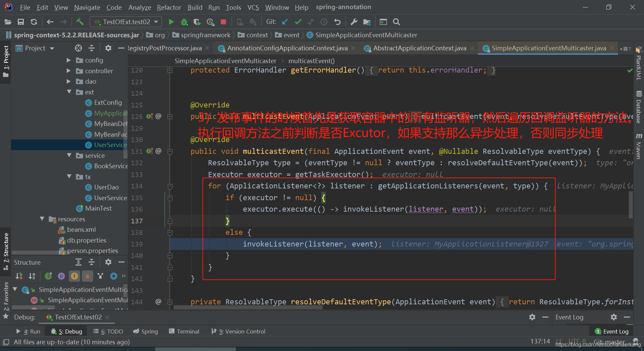The height and width of the screenshot is (351, 644).
Task: Start debugging with the bug icon
Action: [x=184, y=22]
